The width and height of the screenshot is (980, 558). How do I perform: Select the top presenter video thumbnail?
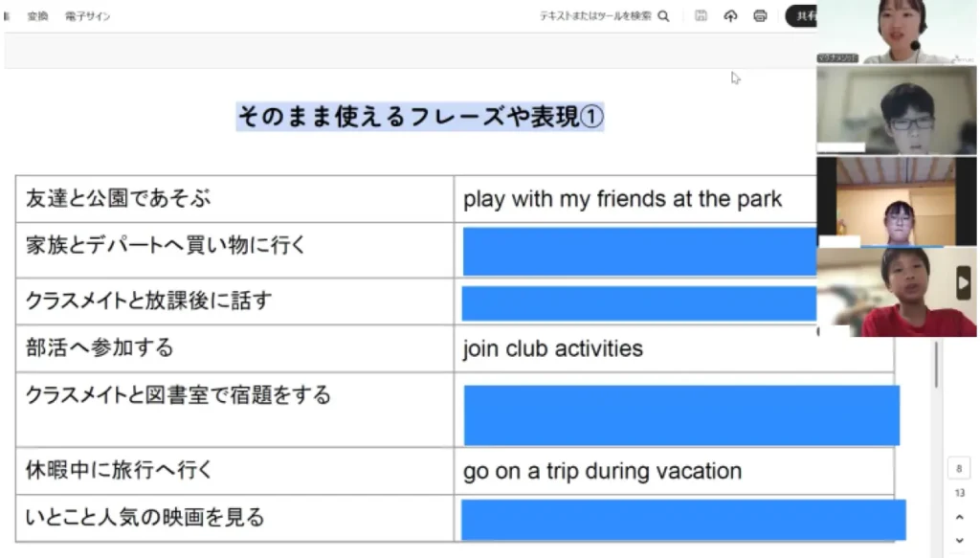pyautogui.click(x=897, y=32)
